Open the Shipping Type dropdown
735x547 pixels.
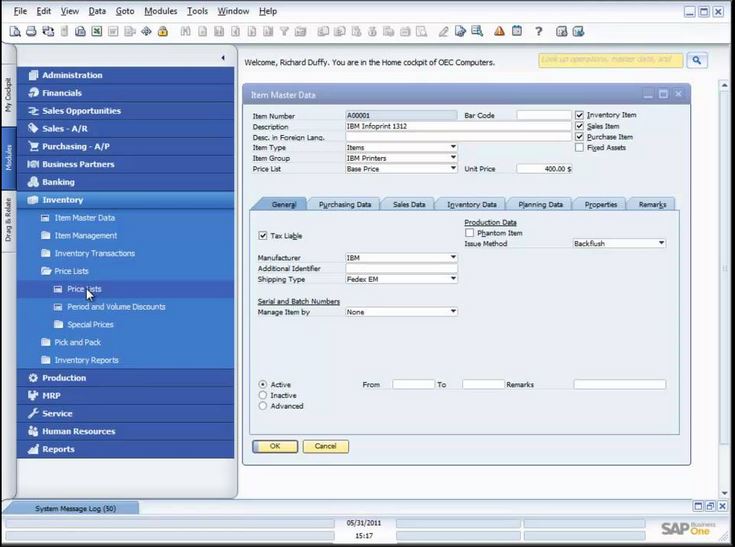point(453,279)
